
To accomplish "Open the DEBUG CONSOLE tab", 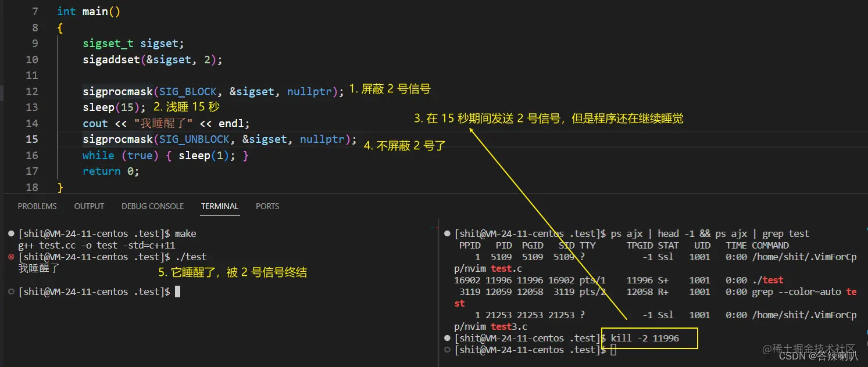I will 152,206.
